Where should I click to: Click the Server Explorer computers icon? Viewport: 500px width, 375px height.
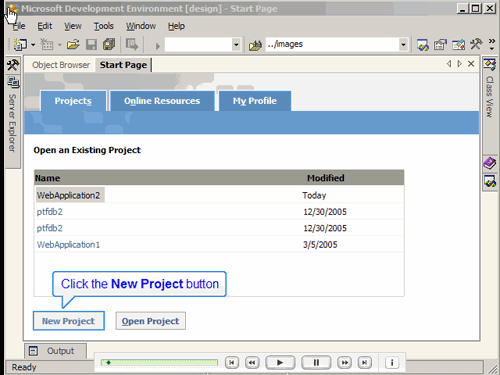13,82
